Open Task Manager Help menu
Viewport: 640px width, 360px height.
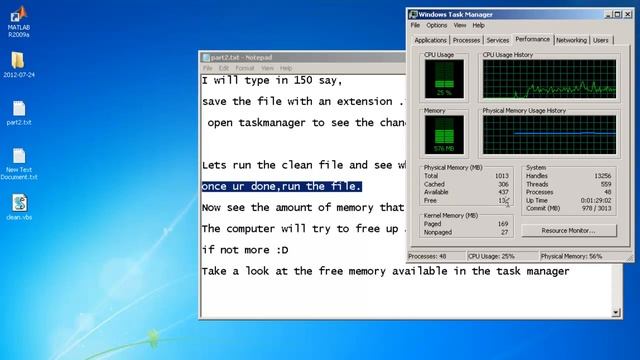tap(478, 25)
